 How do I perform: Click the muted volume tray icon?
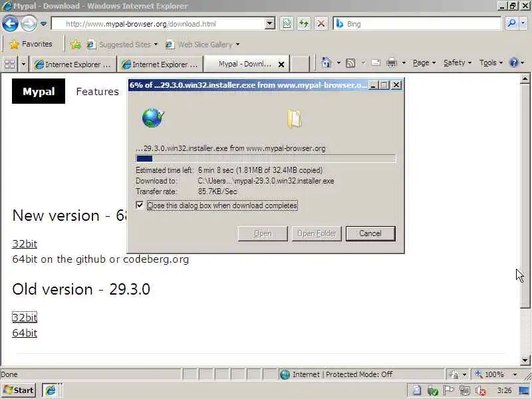(480, 391)
